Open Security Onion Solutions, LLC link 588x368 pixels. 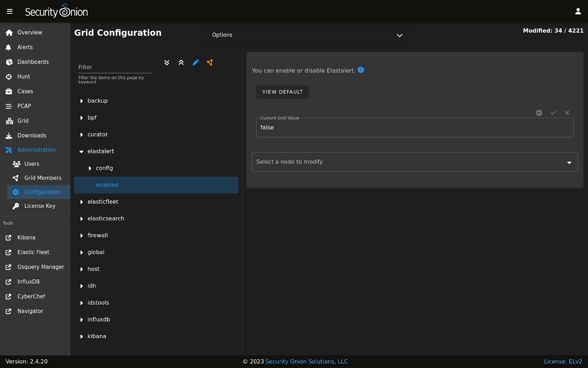tap(306, 361)
